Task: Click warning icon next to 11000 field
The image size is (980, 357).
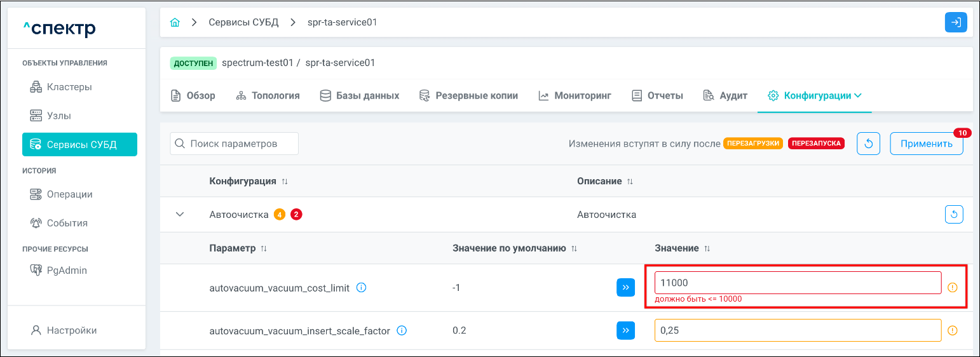Action: pyautogui.click(x=952, y=287)
